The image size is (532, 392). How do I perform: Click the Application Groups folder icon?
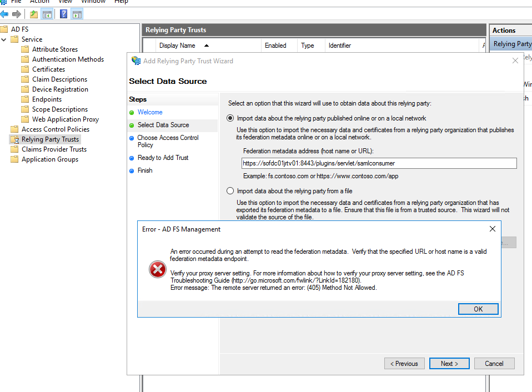[14, 159]
